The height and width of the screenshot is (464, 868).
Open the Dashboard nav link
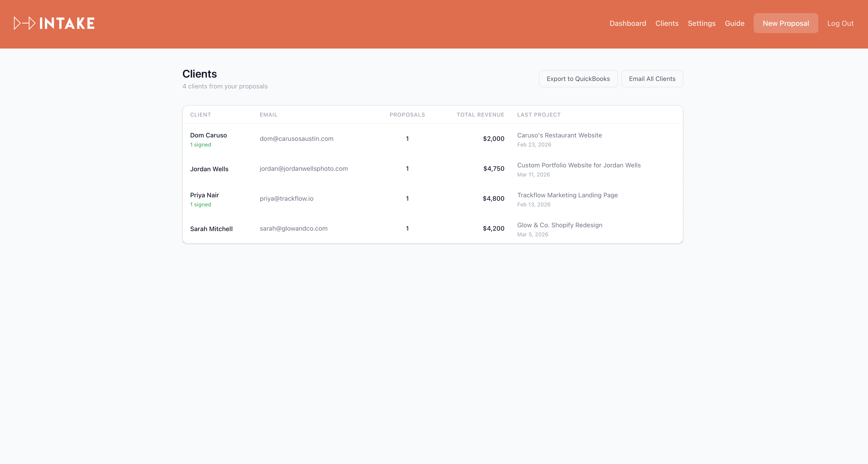tap(628, 23)
